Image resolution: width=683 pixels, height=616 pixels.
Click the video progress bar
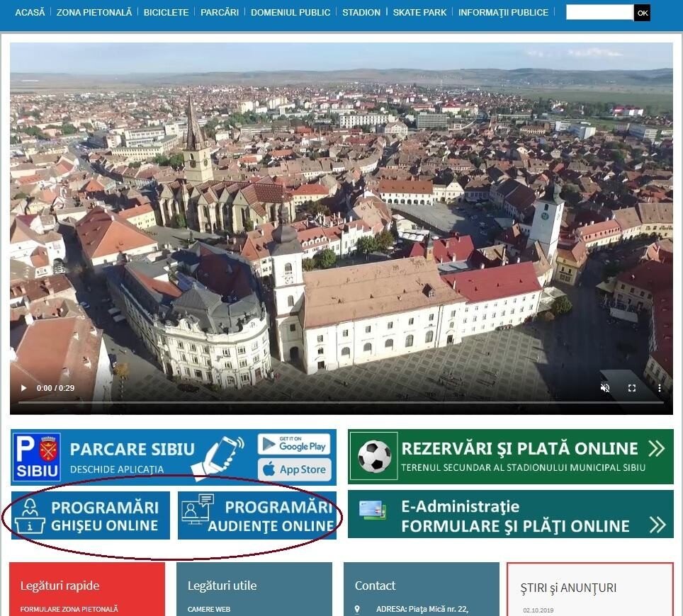coord(340,403)
